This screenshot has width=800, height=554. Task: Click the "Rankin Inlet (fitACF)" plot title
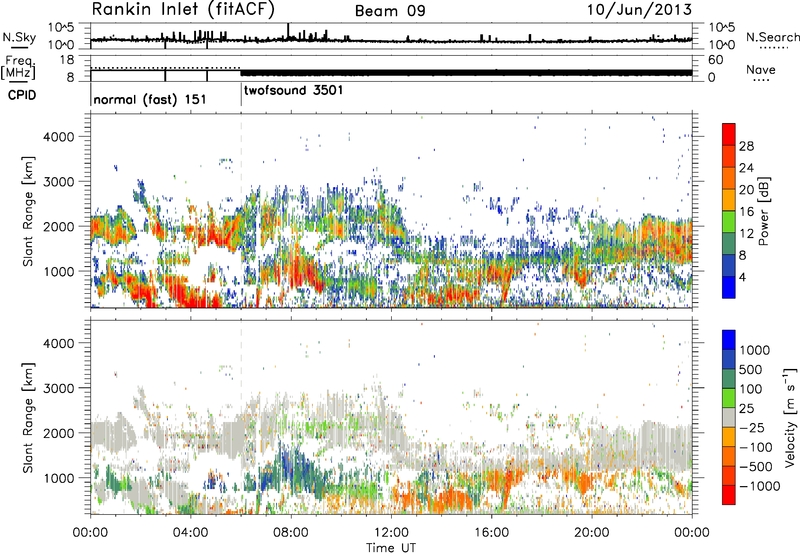click(x=183, y=9)
